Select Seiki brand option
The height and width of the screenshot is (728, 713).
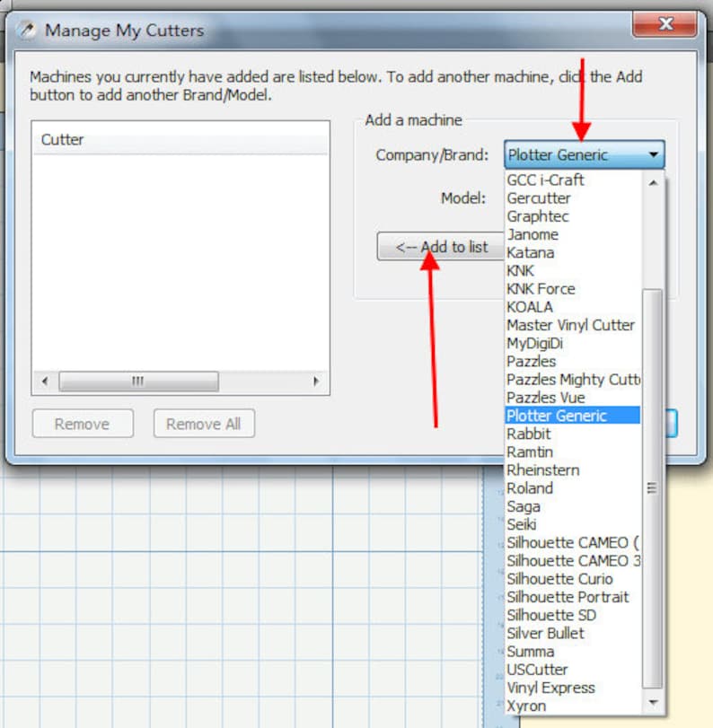(x=573, y=523)
